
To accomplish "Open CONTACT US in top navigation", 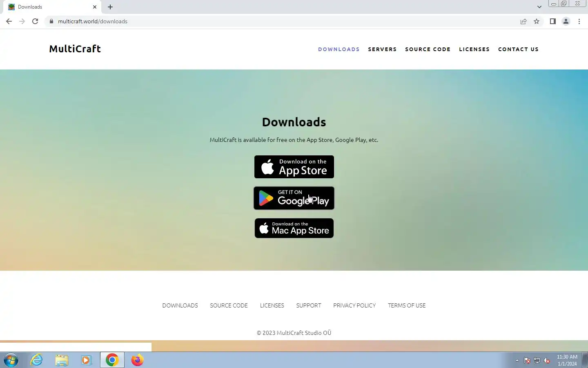I will tap(518, 49).
